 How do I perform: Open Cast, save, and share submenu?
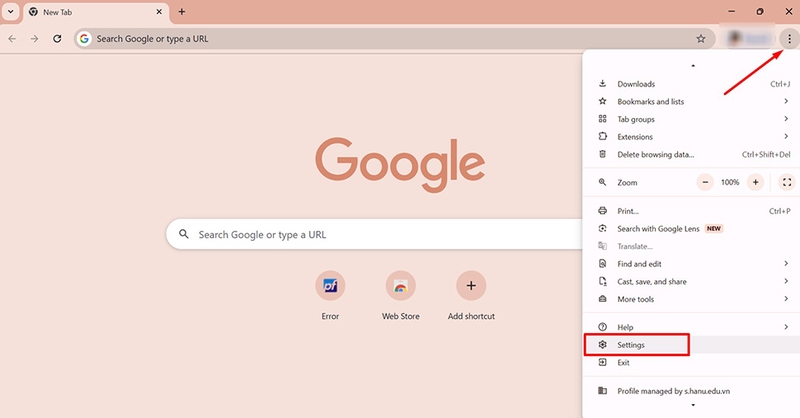click(x=691, y=281)
